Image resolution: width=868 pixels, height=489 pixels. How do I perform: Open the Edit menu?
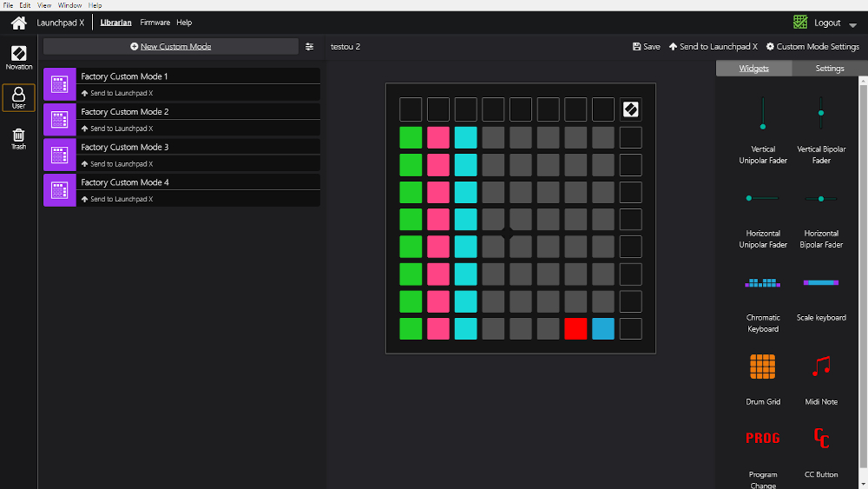[x=25, y=5]
